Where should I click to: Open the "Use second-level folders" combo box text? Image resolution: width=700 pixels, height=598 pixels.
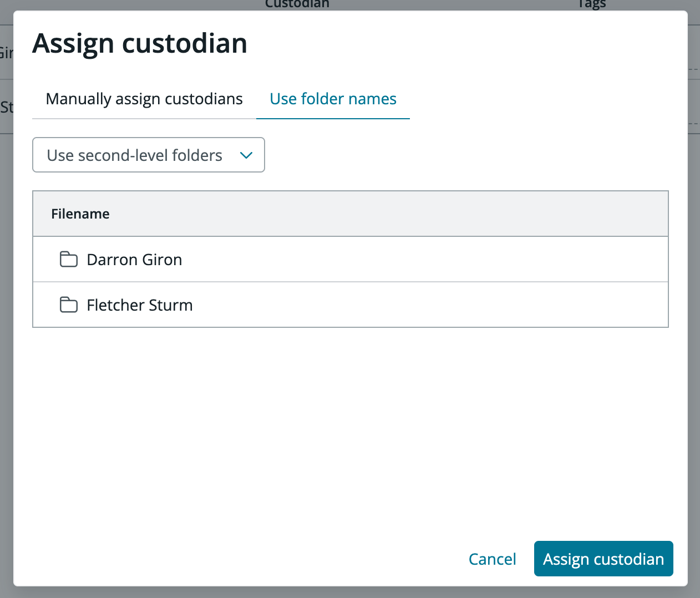(134, 155)
